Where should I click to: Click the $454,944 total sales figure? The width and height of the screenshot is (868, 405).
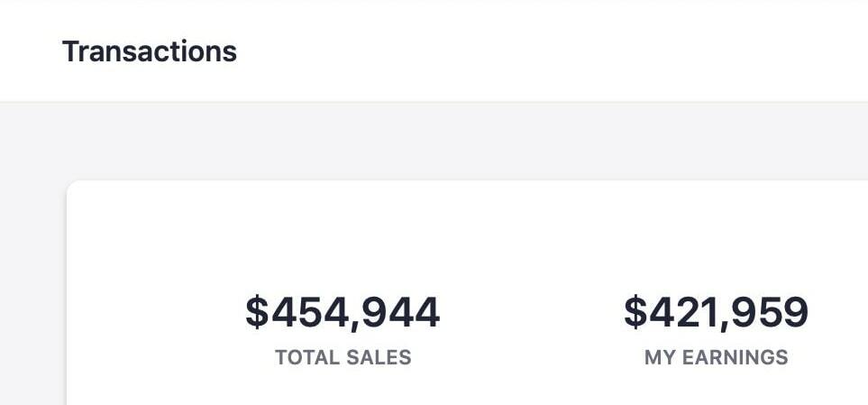[343, 312]
